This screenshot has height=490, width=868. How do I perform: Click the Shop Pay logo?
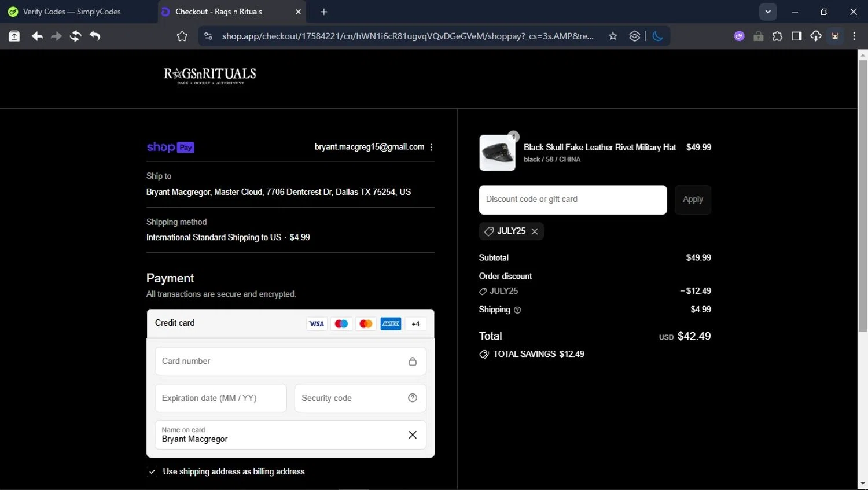pos(171,147)
